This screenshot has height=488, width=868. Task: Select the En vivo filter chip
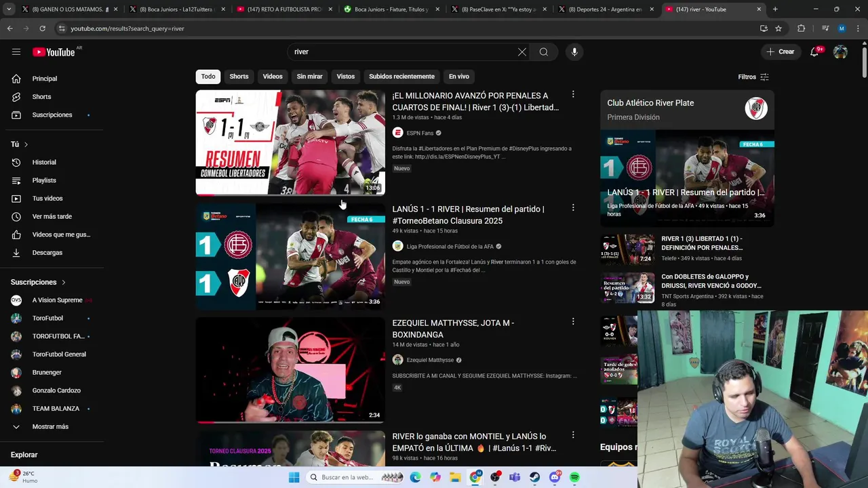point(459,77)
